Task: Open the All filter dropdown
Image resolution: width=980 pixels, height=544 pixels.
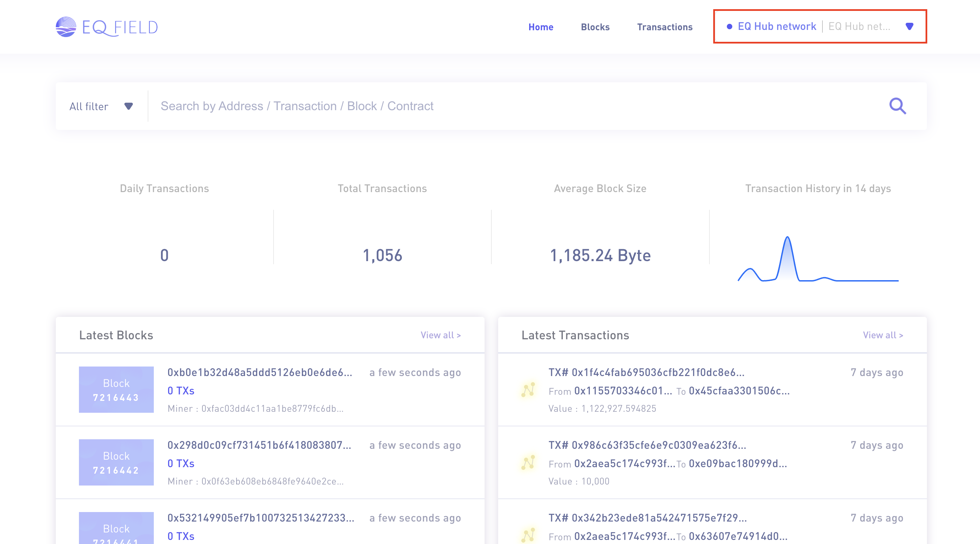Action: [101, 106]
